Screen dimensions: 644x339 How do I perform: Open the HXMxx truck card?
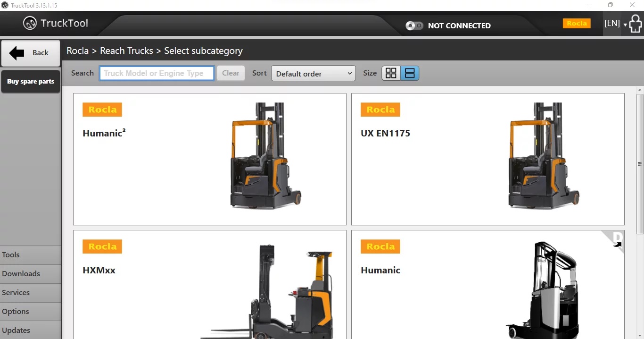click(210, 285)
